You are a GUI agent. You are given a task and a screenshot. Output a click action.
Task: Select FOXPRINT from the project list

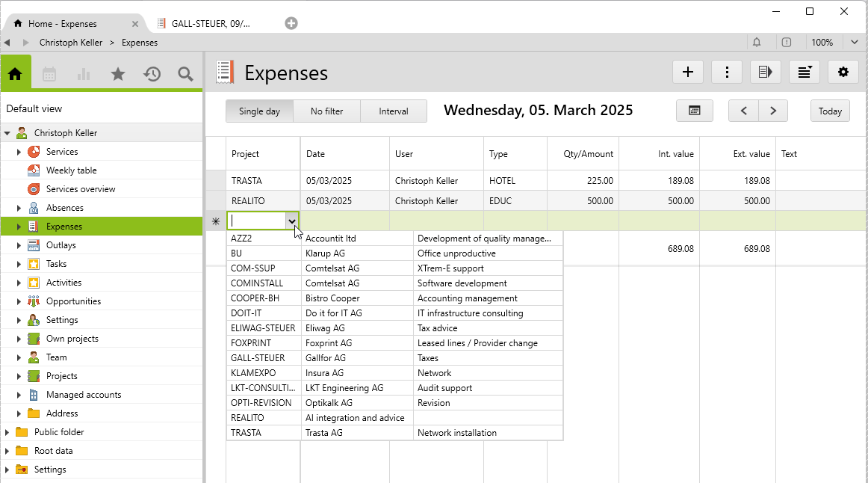[250, 343]
